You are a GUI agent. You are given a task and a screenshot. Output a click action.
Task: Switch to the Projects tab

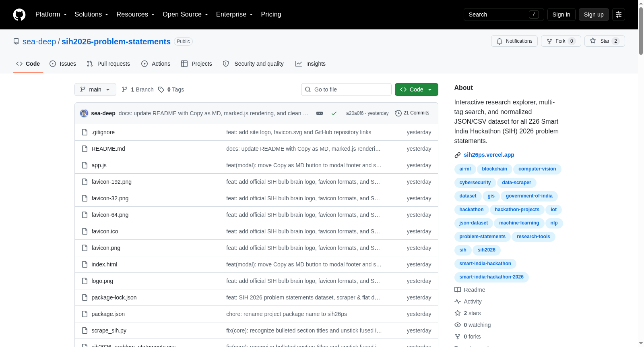click(x=196, y=64)
